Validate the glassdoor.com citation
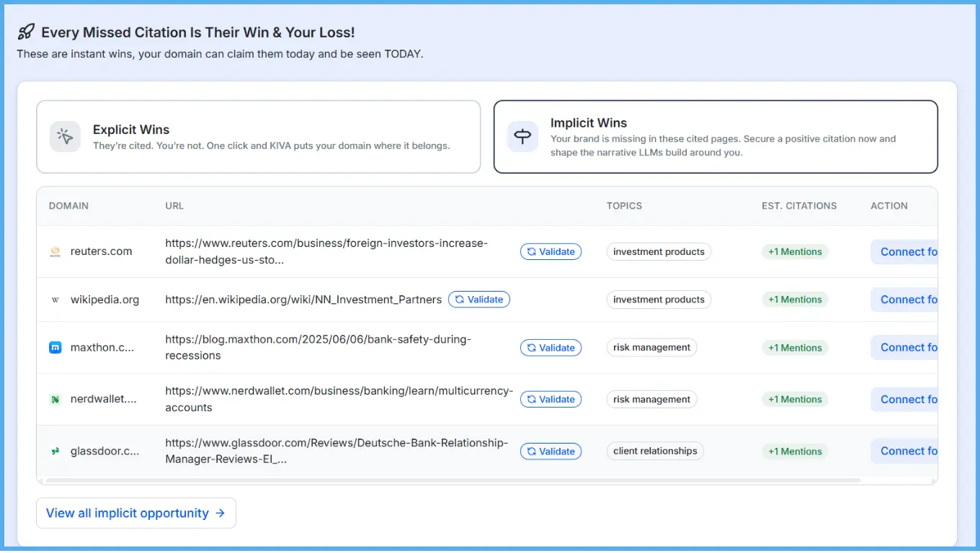The width and height of the screenshot is (980, 553). click(551, 451)
